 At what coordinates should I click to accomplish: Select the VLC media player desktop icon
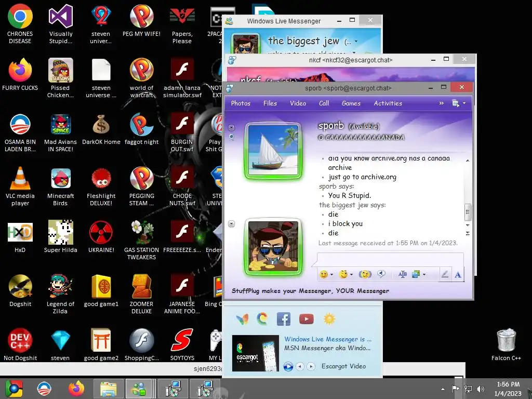20,187
